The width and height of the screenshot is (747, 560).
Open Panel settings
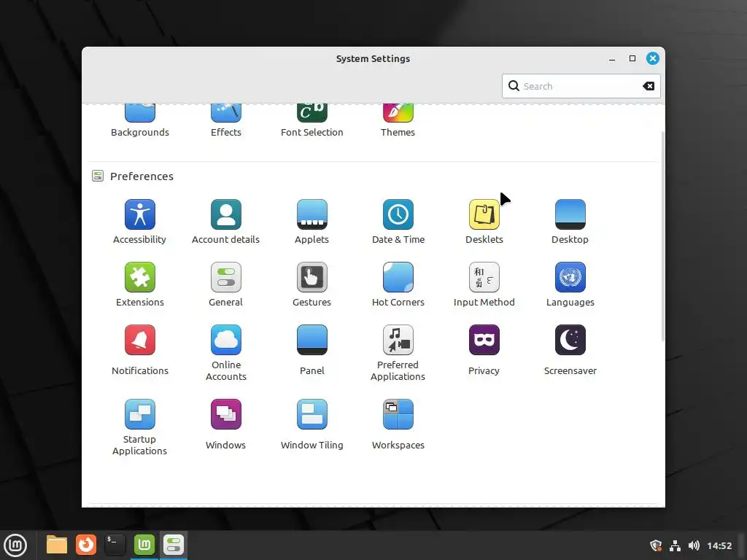click(311, 351)
